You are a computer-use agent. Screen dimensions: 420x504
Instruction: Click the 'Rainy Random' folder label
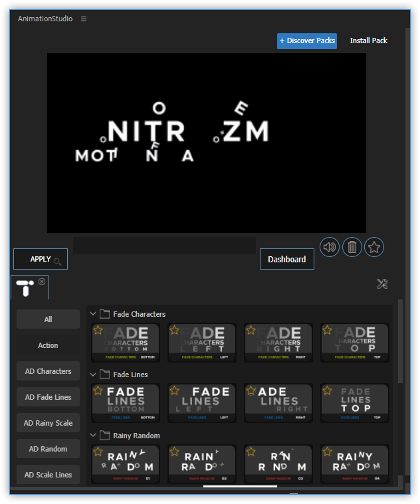tap(136, 436)
